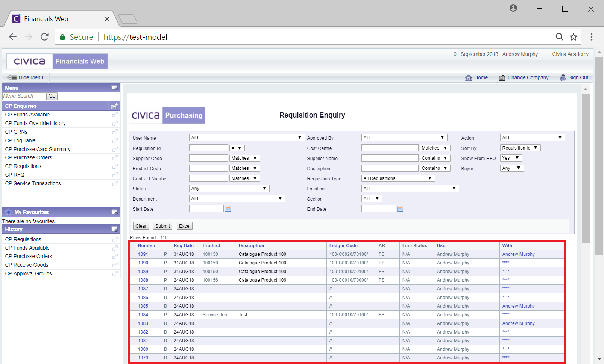Open the Status Any dropdown
Screen dimensions: 604x364
tap(229, 189)
